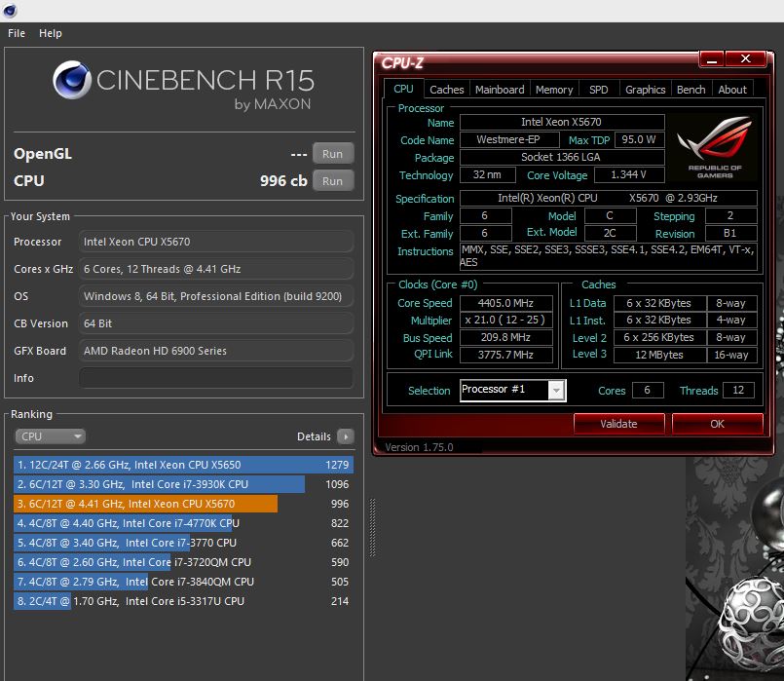Click the Threads value 12 in CPU-Z
The height and width of the screenshot is (681, 784).
738,390
